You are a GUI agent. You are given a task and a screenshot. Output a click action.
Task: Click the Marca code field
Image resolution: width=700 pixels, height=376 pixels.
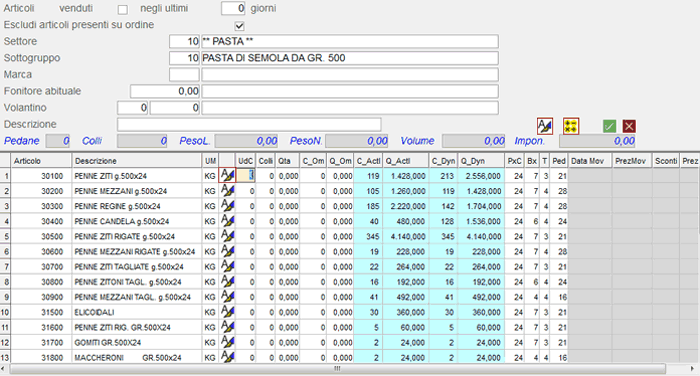tap(184, 75)
